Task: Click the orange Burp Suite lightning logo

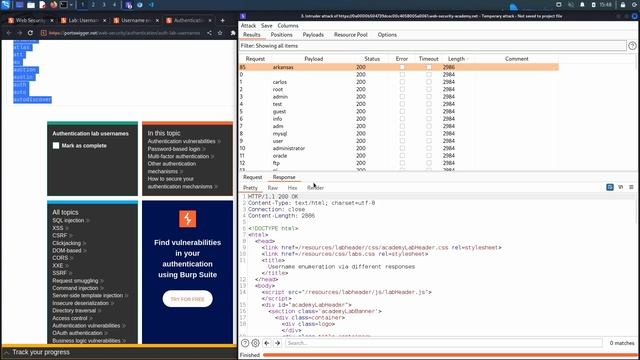Action: [188, 219]
